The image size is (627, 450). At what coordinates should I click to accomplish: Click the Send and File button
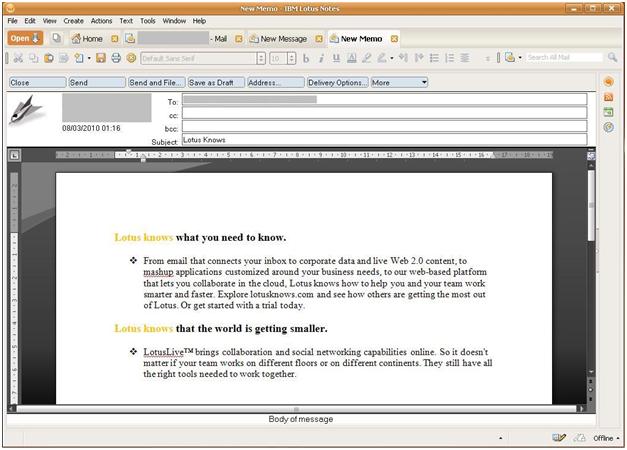coord(157,82)
